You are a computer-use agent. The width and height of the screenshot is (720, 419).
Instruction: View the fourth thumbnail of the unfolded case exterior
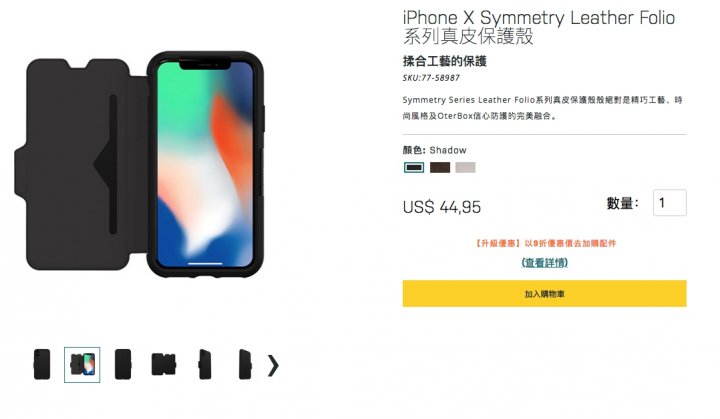pyautogui.click(x=163, y=365)
